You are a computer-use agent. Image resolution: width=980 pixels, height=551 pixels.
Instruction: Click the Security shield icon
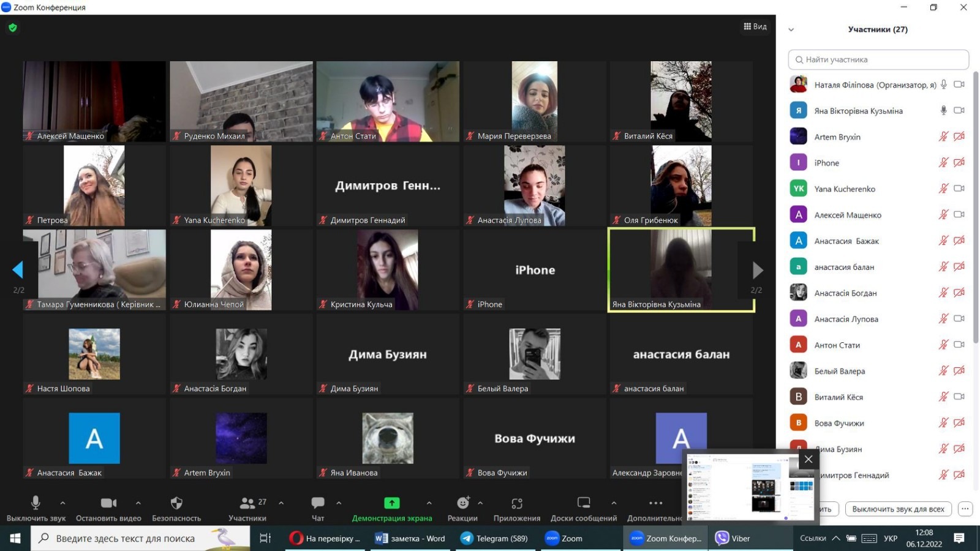[176, 503]
